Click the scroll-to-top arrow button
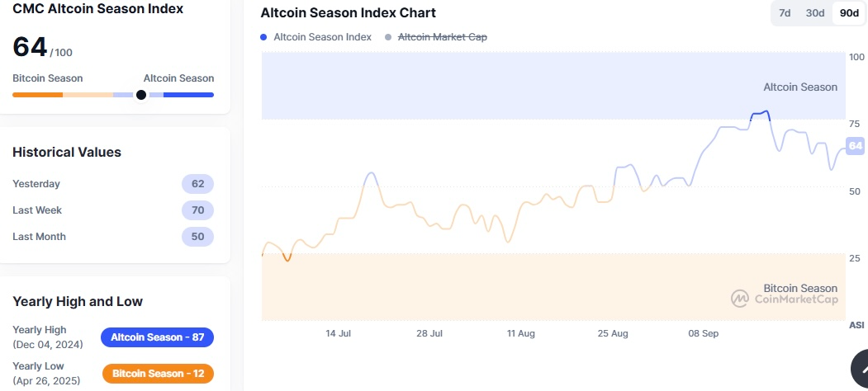868x391 pixels. click(861, 371)
